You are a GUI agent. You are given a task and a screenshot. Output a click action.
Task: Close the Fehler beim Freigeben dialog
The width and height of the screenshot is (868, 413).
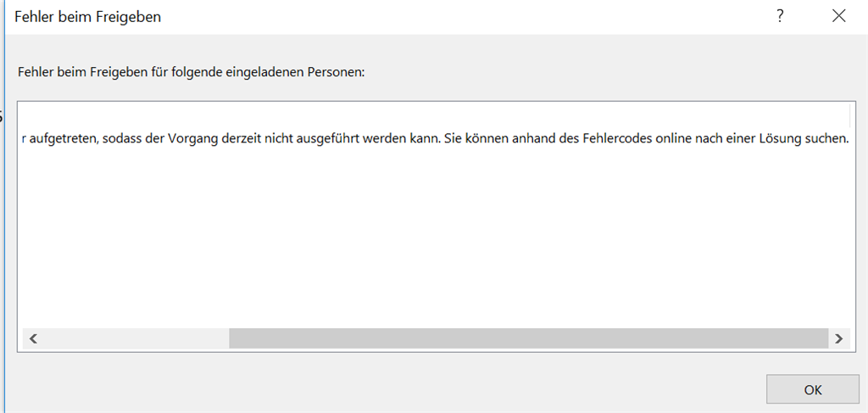click(x=838, y=17)
